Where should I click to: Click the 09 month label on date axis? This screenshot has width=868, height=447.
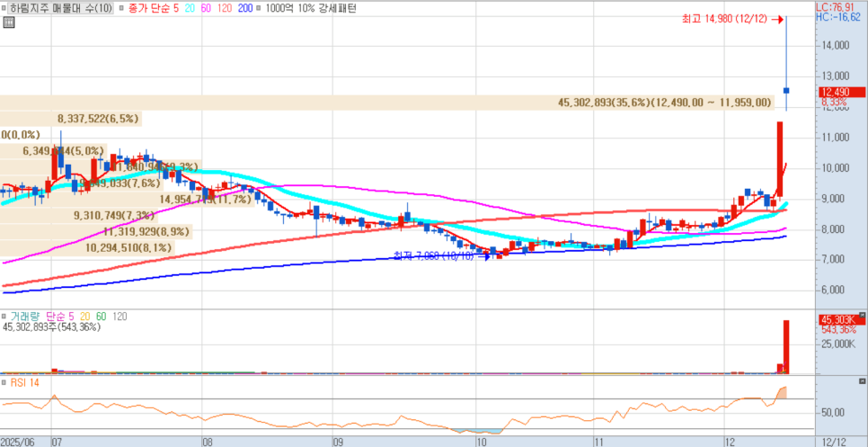pos(337,442)
